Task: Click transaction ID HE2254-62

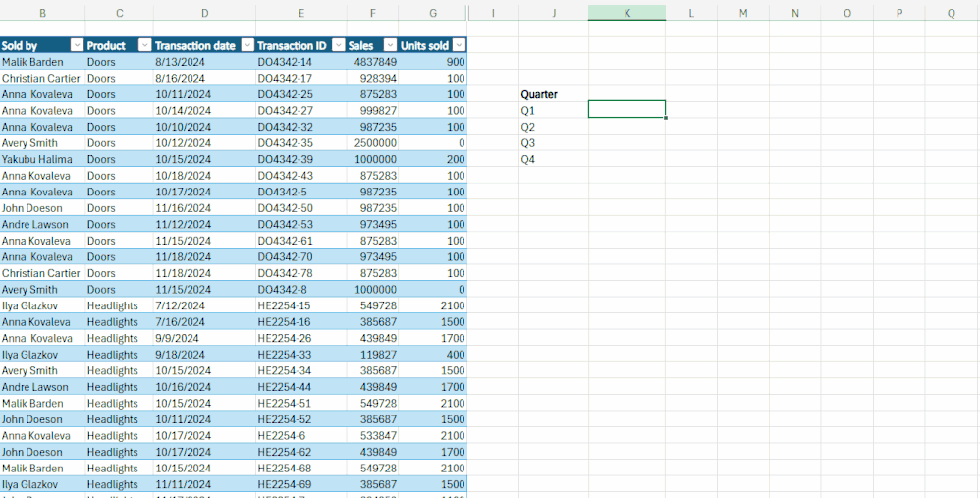Action: [301, 452]
